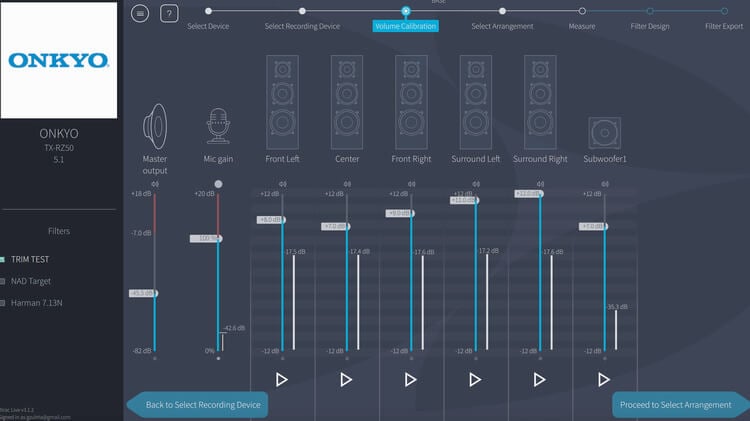This screenshot has width=750, height=421.
Task: Click the Front Right gain slider handle
Action: click(400, 213)
